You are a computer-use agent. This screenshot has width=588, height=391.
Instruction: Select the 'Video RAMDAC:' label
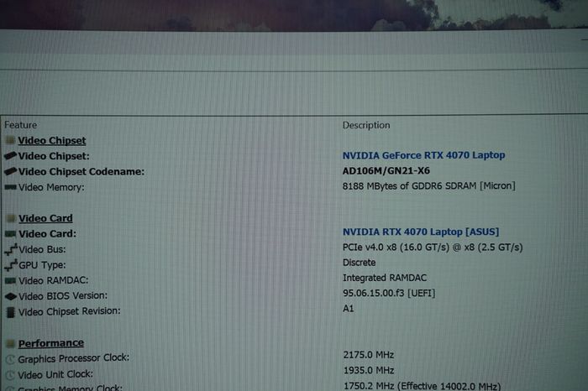click(54, 280)
